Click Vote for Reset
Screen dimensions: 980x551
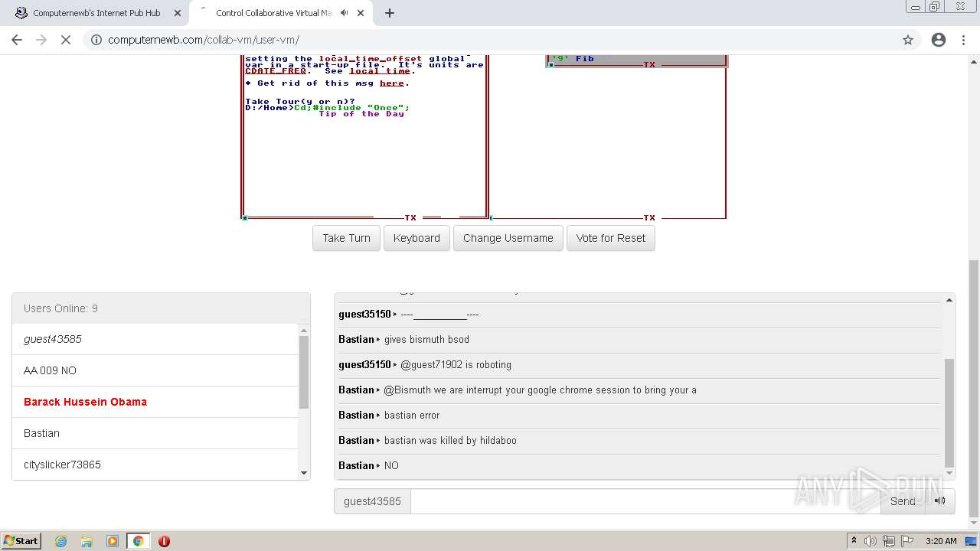tap(611, 238)
